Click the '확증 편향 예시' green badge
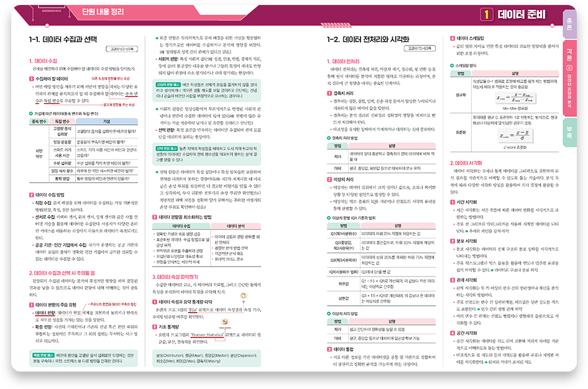 (44, 355)
